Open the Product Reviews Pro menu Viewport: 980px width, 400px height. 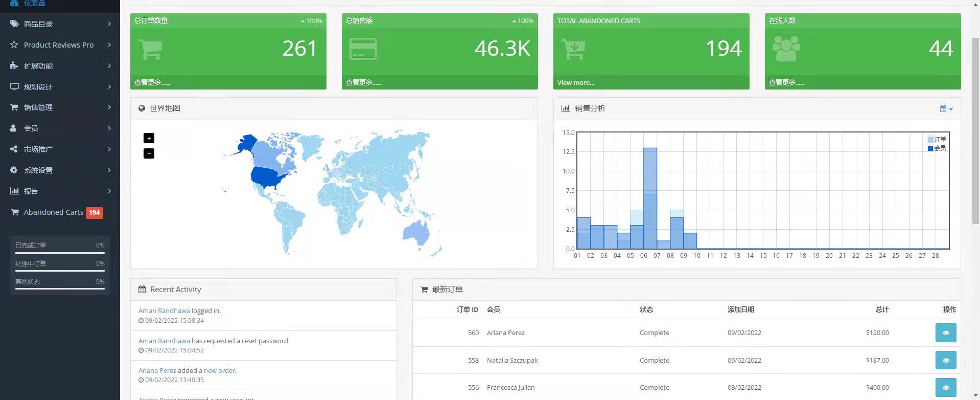click(59, 45)
